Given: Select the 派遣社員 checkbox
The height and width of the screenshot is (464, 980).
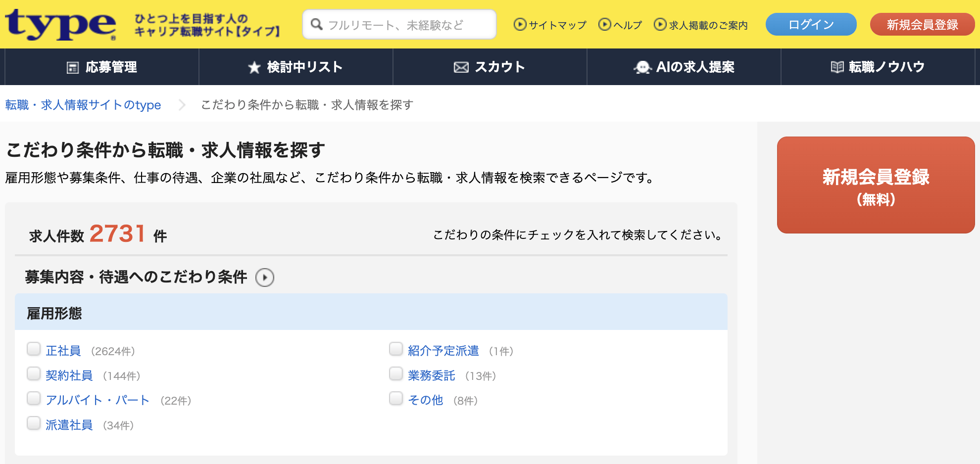Looking at the screenshot, I should pos(34,423).
